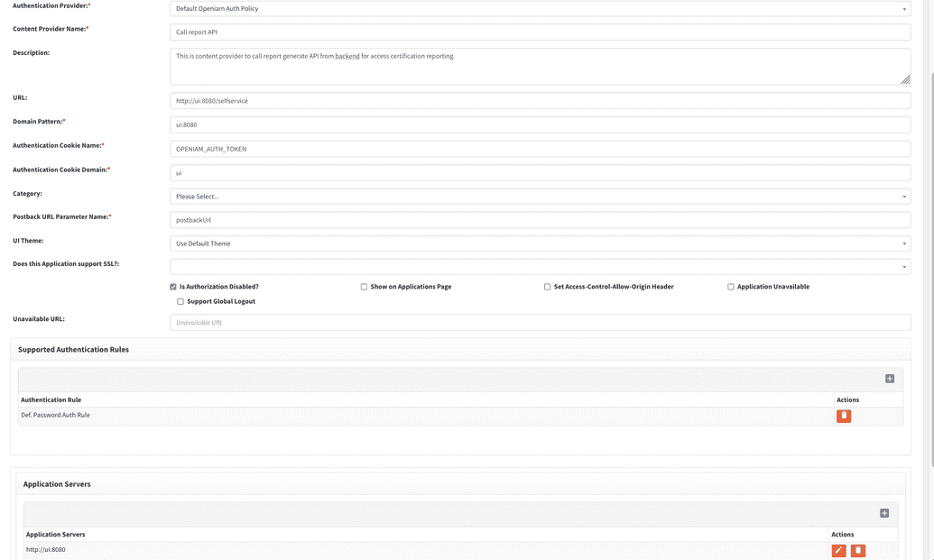
Task: Delete the http://ui:8080 application server
Action: click(857, 549)
